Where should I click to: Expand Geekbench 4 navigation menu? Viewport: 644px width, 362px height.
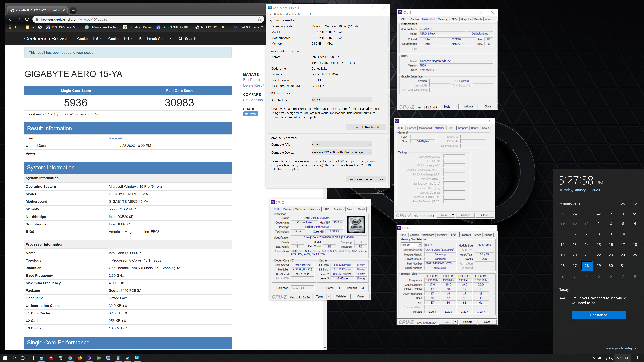tap(120, 39)
